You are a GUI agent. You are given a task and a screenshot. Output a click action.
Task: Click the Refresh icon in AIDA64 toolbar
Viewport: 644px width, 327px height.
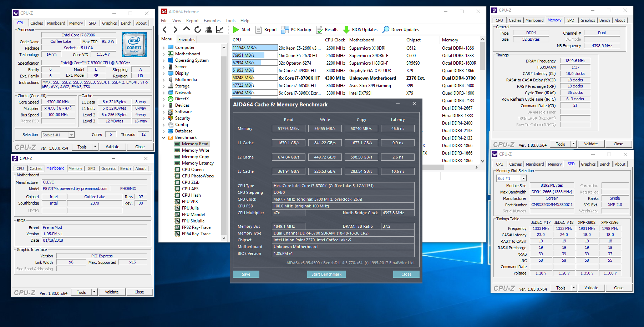(x=198, y=30)
